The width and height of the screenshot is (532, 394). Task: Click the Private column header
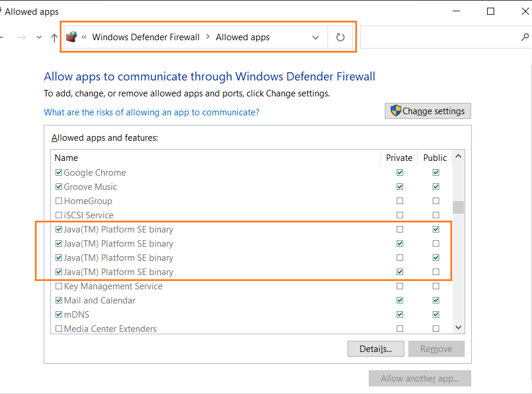[x=399, y=157]
